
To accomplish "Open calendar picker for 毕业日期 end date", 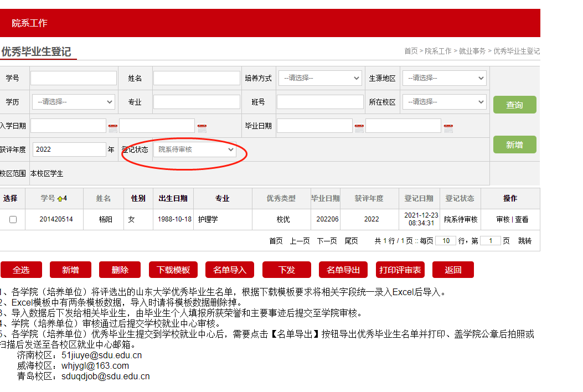I will [448, 128].
